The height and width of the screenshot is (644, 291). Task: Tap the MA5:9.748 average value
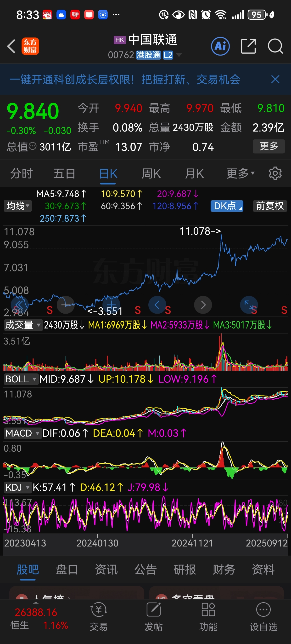[61, 194]
